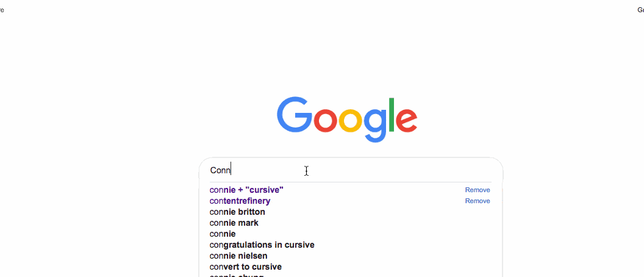Image resolution: width=644 pixels, height=277 pixels.
Task: Open the partially visible top-right Gr link
Action: [x=641, y=10]
